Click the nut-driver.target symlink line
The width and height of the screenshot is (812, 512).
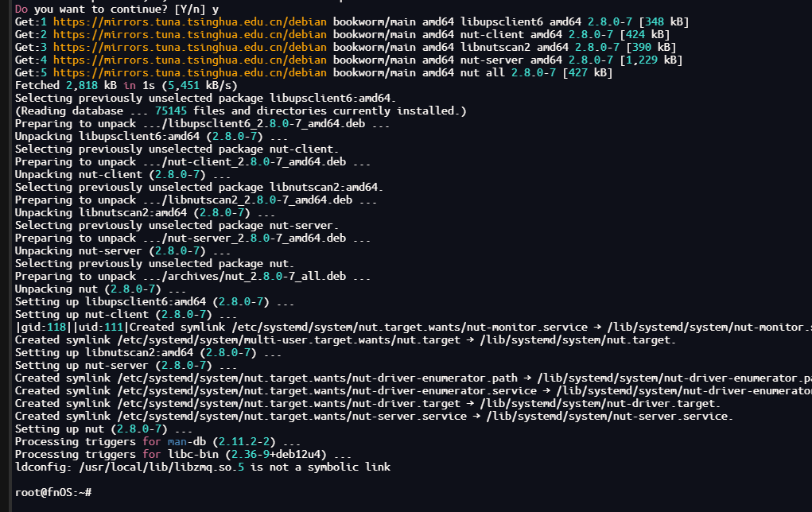tap(367, 403)
